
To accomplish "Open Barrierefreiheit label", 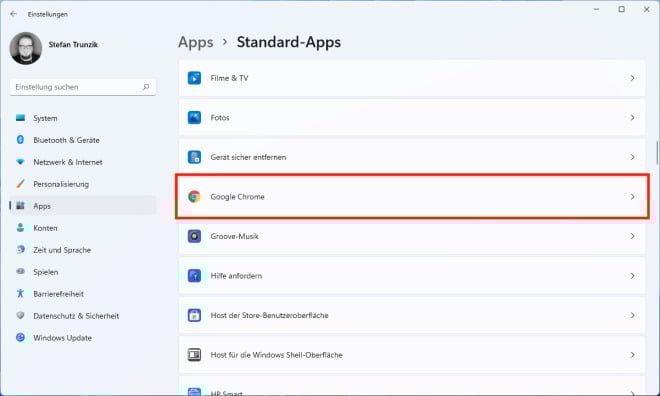I will (x=59, y=294).
